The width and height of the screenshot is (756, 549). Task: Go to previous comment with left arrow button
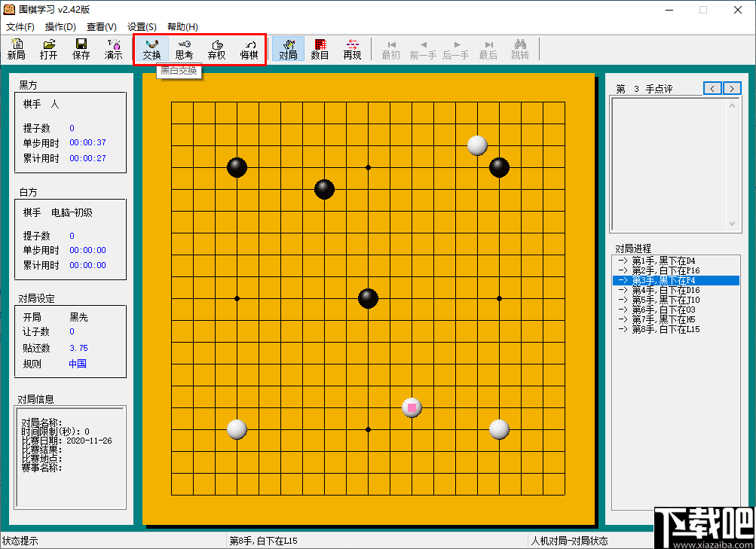click(x=712, y=88)
